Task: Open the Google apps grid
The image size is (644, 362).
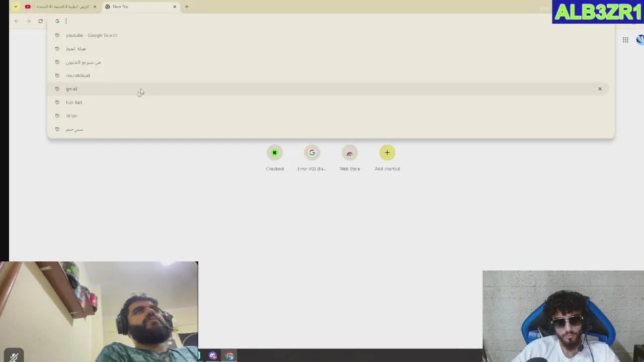Action: point(625,40)
